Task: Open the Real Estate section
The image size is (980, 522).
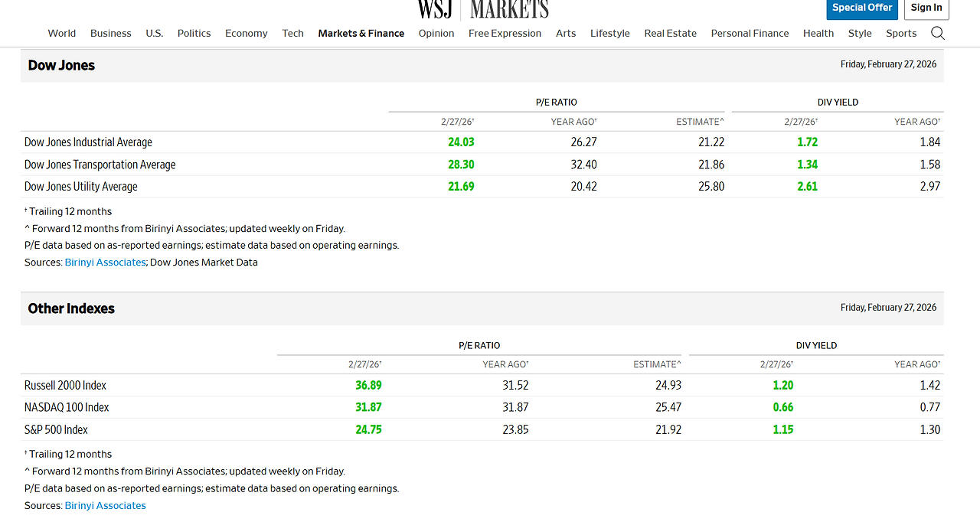Action: (671, 33)
